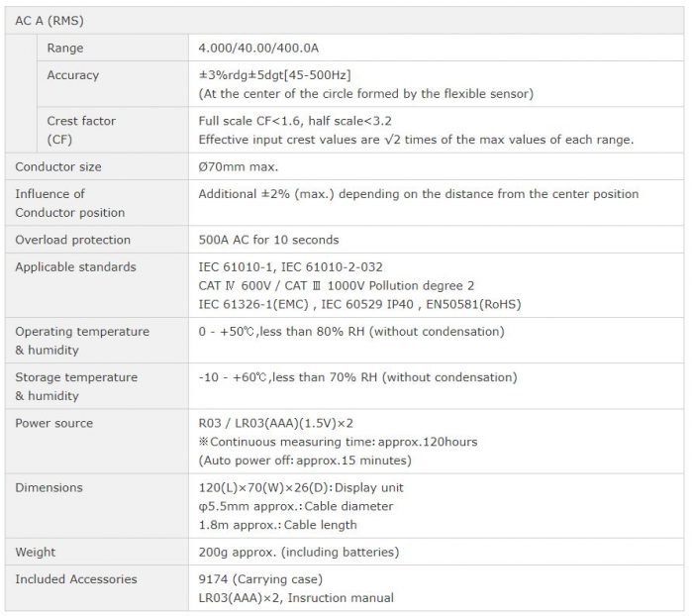
Task: Select the Storage temperature & humidity label
Action: pos(76,386)
